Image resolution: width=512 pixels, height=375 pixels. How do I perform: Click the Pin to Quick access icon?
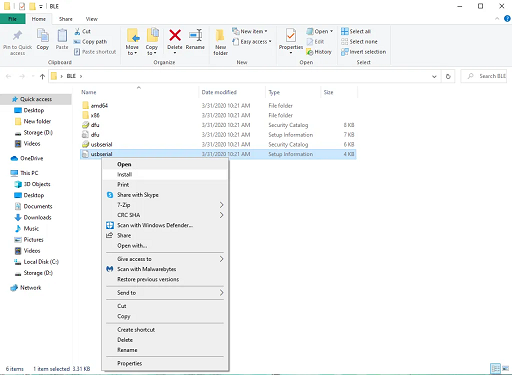pos(17,35)
